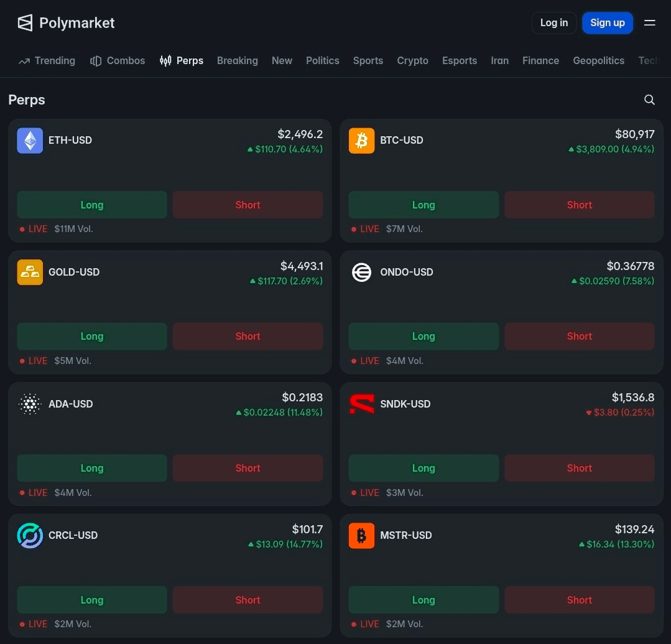The image size is (671, 644).
Task: Click the Cardano ADA icon
Action: pos(30,404)
